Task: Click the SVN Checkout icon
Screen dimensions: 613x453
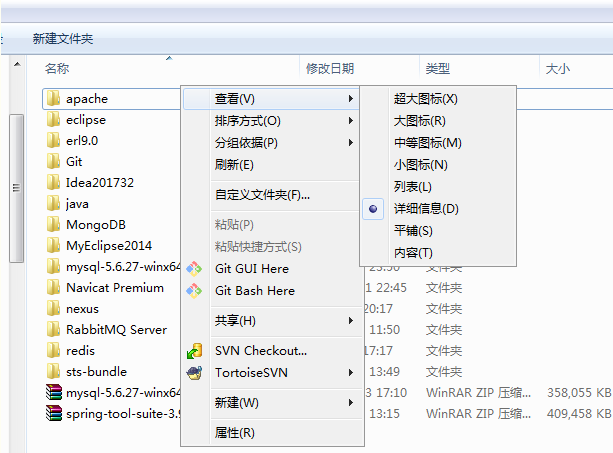Action: click(x=194, y=351)
